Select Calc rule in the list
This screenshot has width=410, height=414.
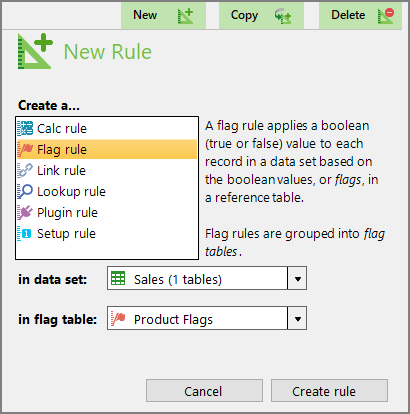(x=107, y=129)
